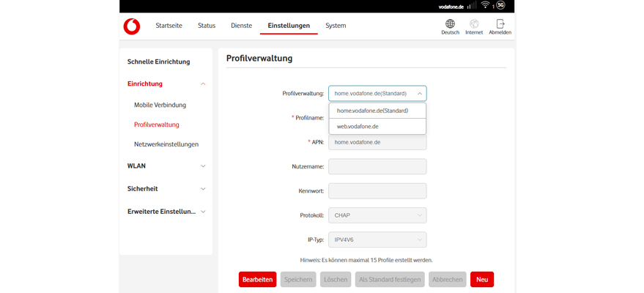Expand the WLAN sidebar section
644x293 pixels.
click(203, 166)
